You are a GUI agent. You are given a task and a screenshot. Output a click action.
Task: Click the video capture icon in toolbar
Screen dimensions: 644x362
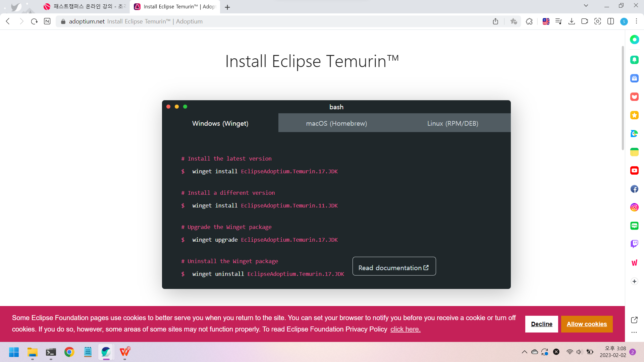click(585, 21)
